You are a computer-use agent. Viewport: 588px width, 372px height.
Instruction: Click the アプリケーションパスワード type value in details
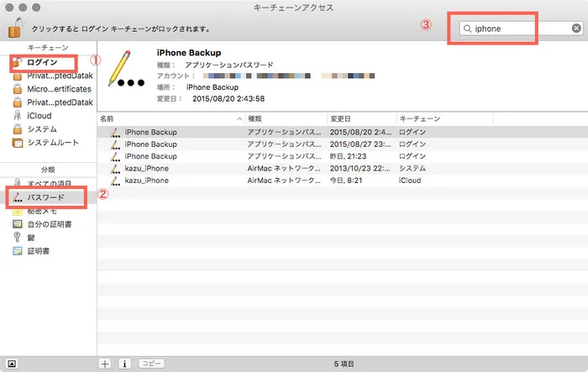[228, 65]
